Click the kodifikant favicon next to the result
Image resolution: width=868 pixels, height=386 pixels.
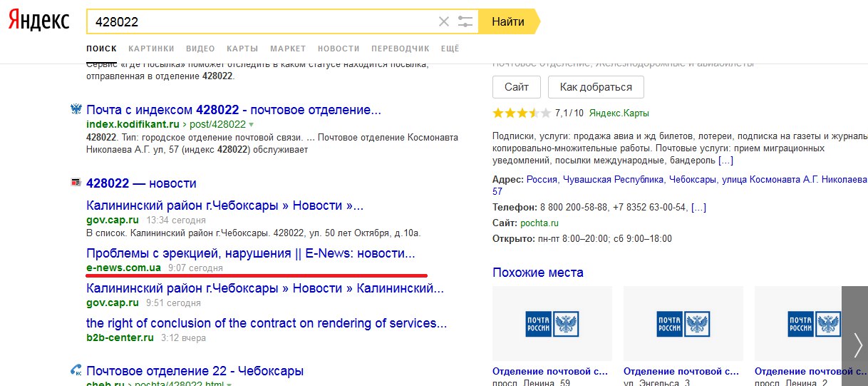click(x=75, y=110)
